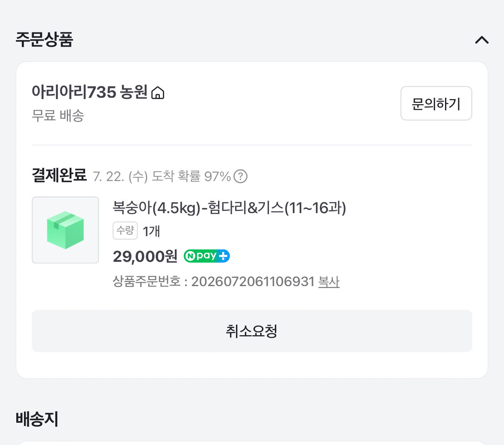Click the N logo inside the pay badge
504x445 pixels.
[x=191, y=256]
